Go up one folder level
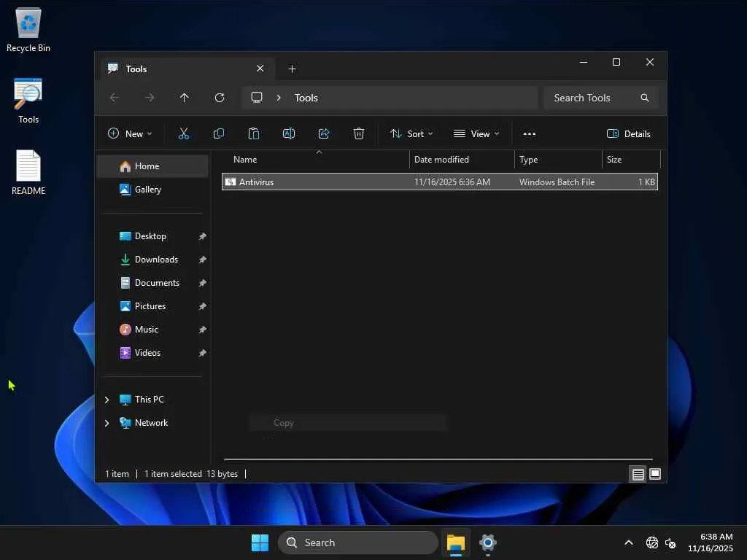This screenshot has height=560, width=747. click(x=185, y=98)
